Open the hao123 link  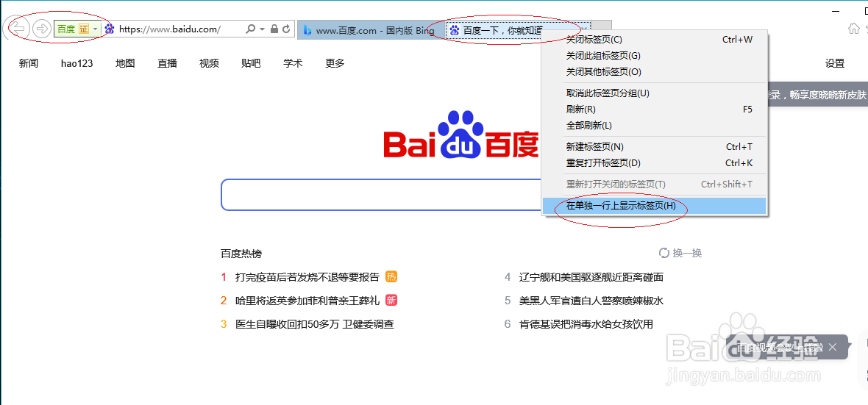77,64
